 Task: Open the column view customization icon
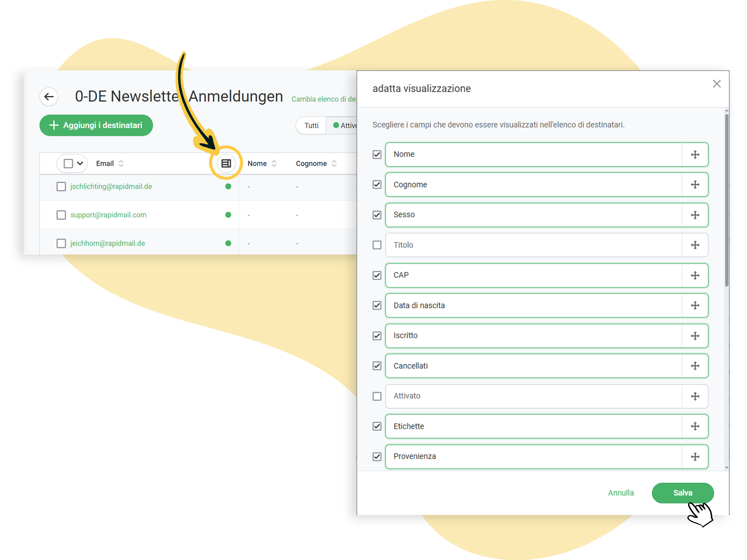[226, 163]
